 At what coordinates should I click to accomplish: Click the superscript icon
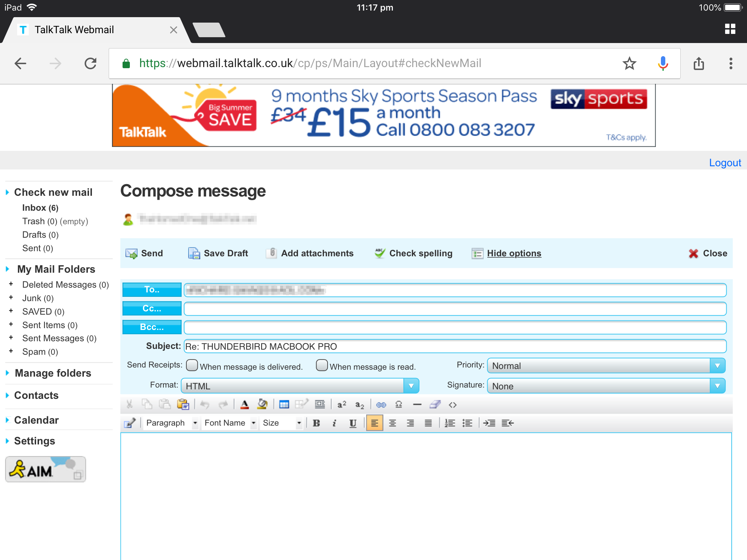(x=342, y=405)
